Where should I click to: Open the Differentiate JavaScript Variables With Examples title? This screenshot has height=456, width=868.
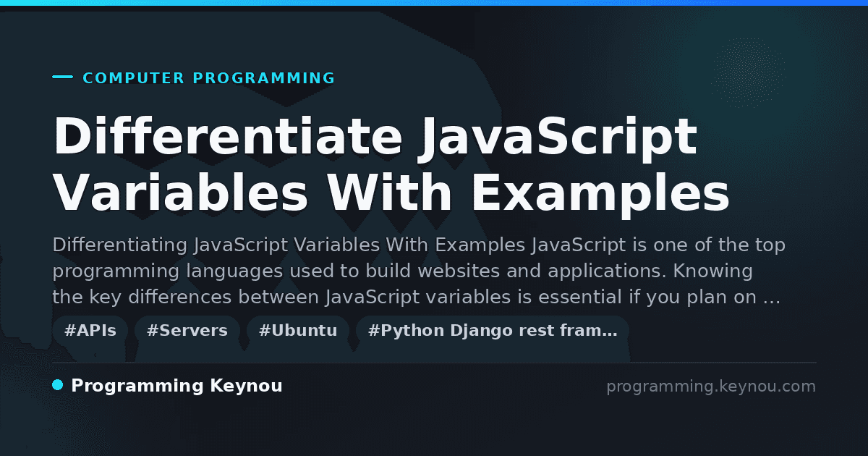pyautogui.click(x=391, y=165)
